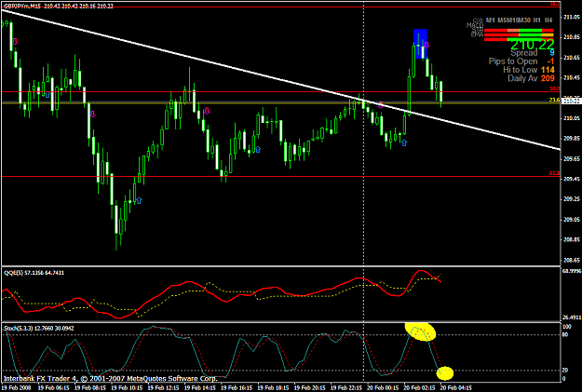Click the M30 timeframe label in signal panel

point(523,20)
